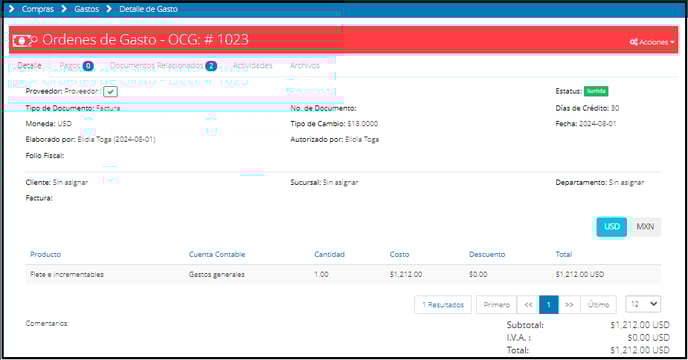
Task: Jump to Primero page
Action: [497, 305]
